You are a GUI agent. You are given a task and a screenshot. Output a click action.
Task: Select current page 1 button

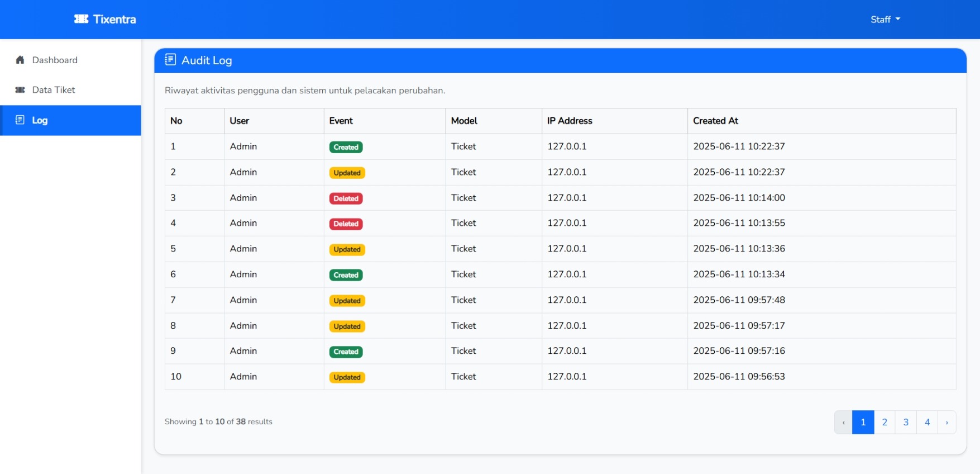pyautogui.click(x=863, y=423)
